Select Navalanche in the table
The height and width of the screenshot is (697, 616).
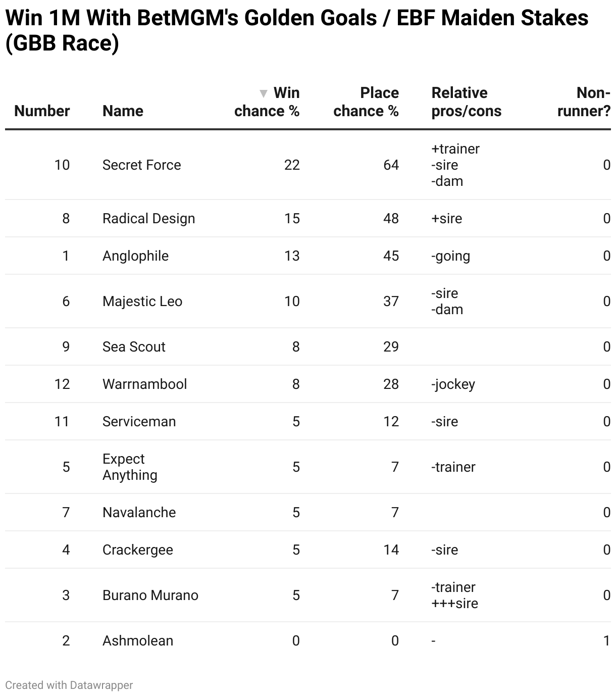tap(139, 513)
